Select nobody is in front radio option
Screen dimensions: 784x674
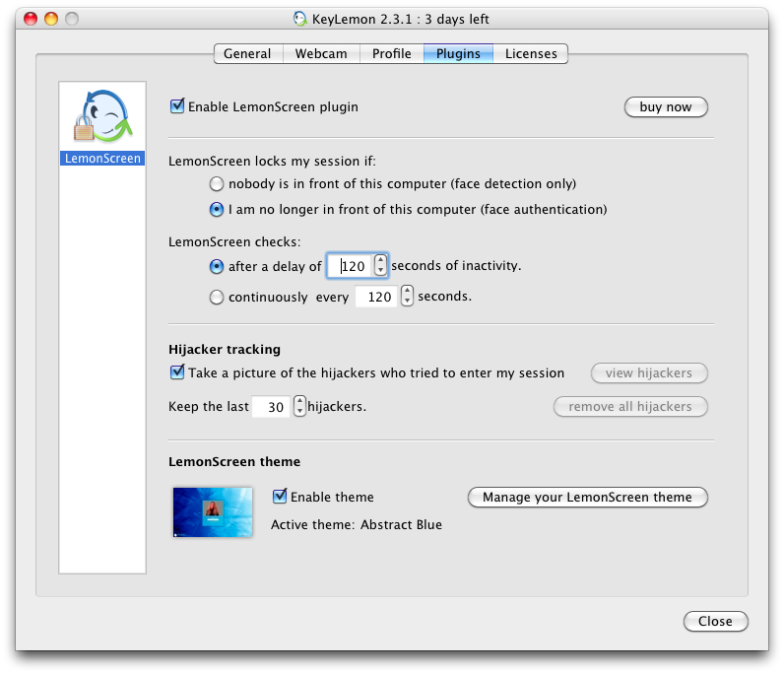pos(217,183)
